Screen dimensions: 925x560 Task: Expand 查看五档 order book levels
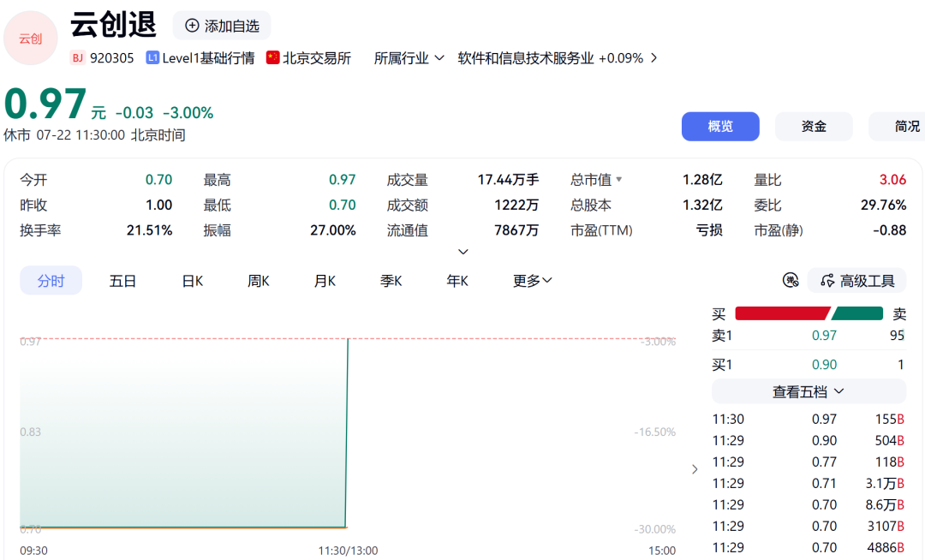(809, 392)
